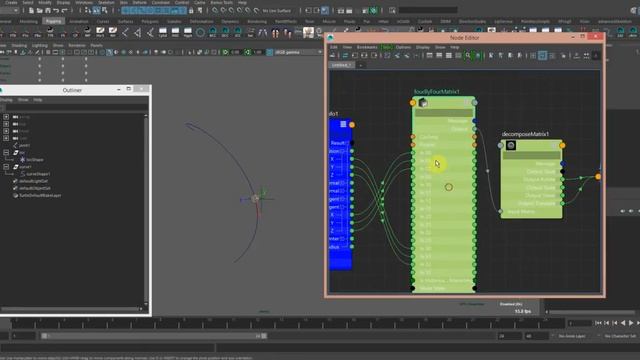Expand the top camera in Outliner
Viewport: 640px width, 360px height.
point(6,124)
